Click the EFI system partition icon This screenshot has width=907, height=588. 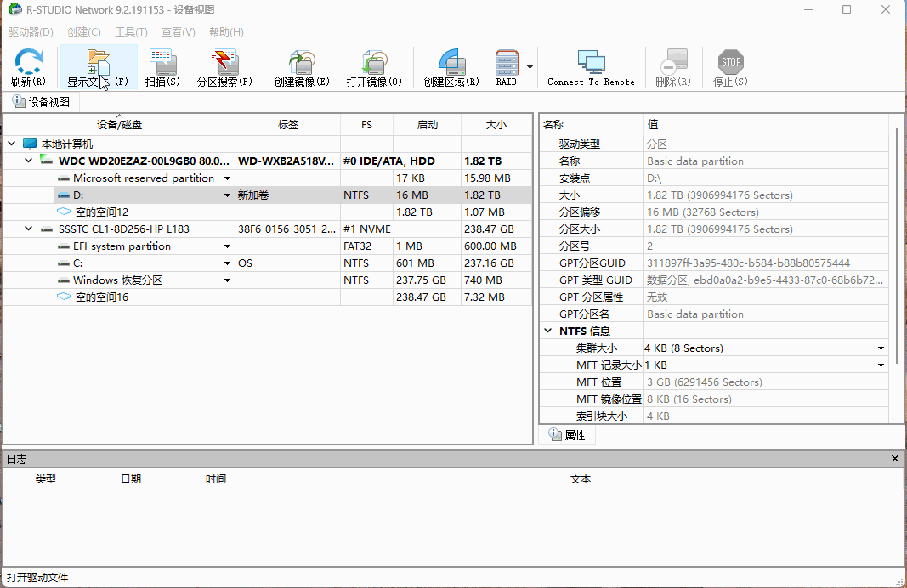64,246
